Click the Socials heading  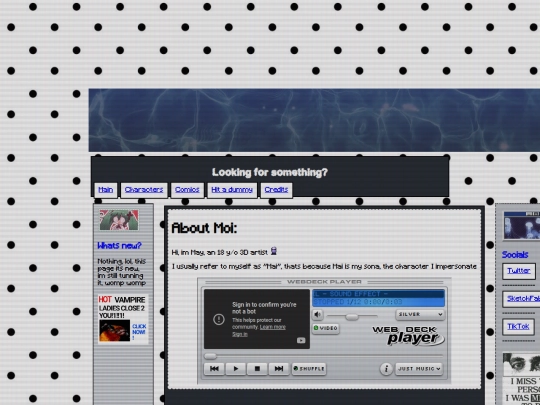tap(515, 255)
